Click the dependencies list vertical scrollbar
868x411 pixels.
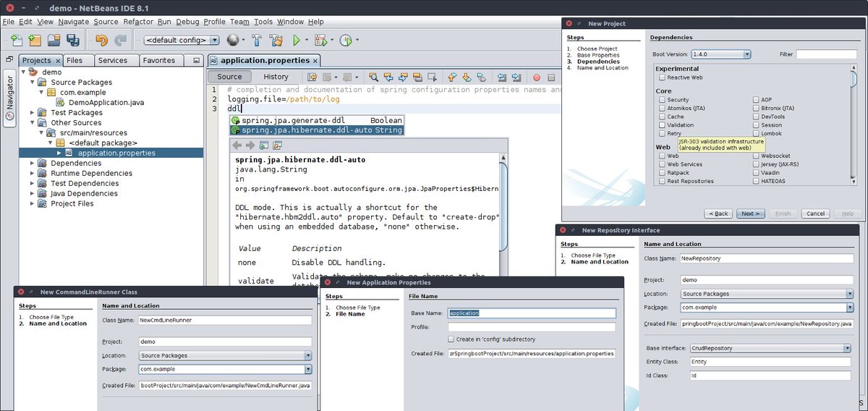tap(854, 124)
